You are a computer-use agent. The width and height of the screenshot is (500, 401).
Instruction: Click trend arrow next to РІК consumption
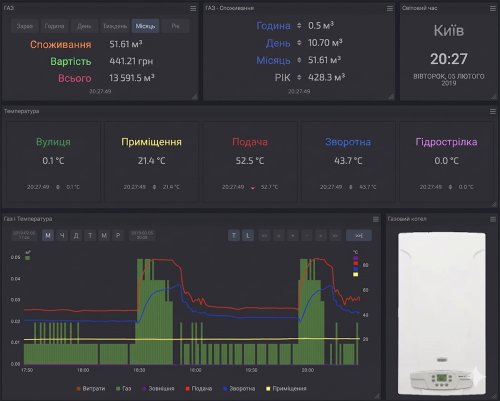(299, 77)
